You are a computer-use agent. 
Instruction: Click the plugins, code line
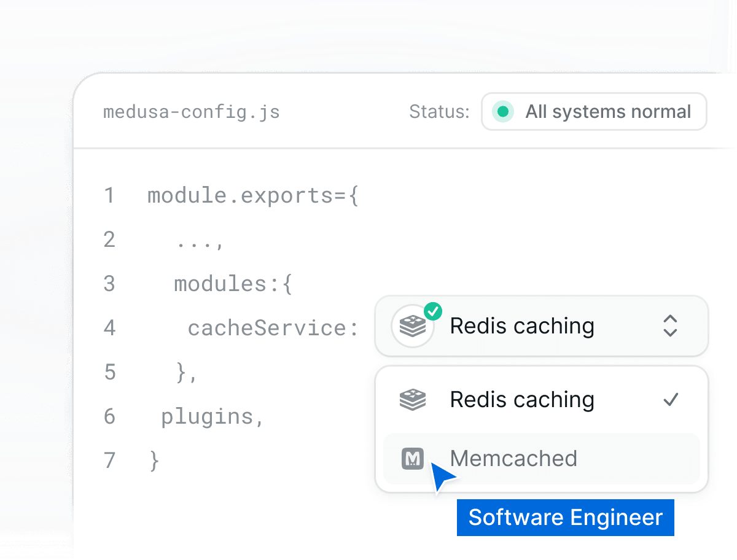pyautogui.click(x=213, y=417)
